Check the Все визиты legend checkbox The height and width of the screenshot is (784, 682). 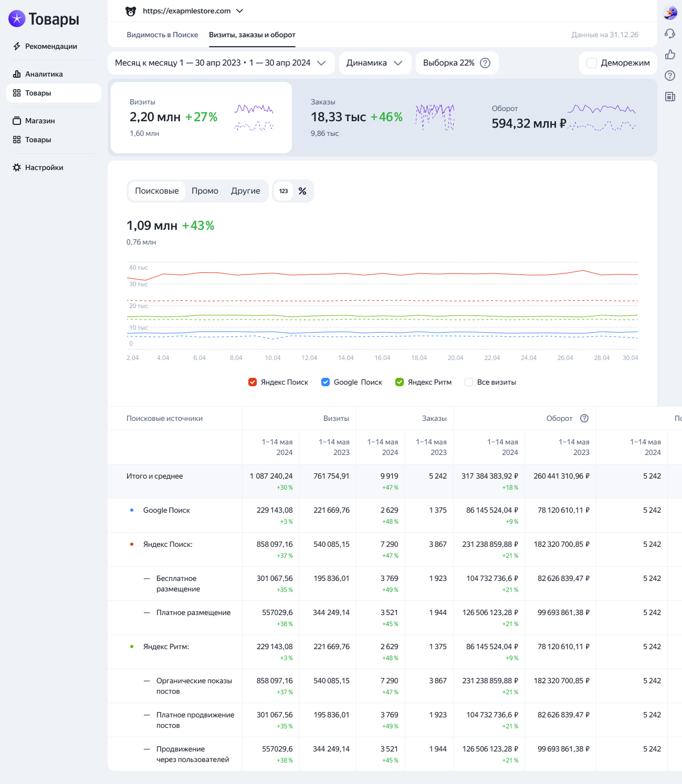point(469,382)
